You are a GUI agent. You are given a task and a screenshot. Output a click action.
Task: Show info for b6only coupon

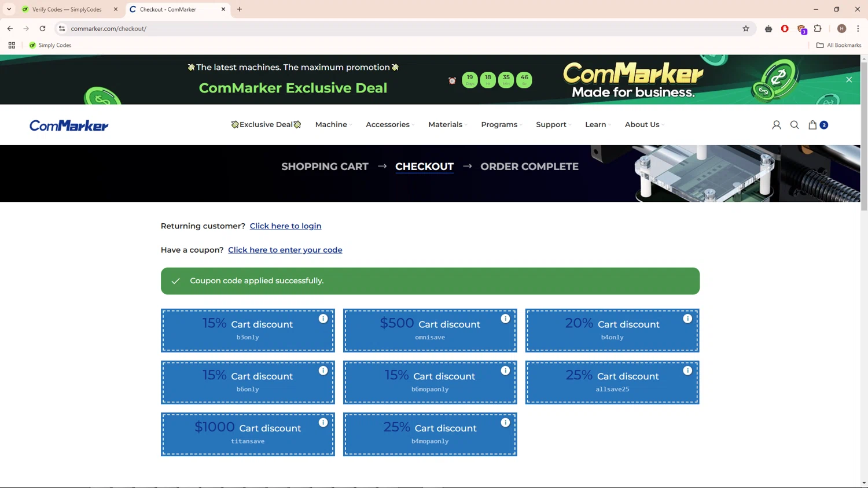pos(323,371)
